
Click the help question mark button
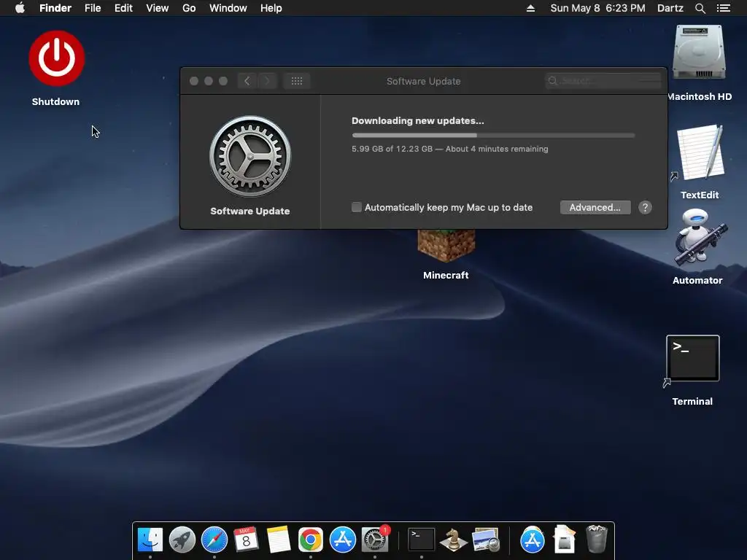(x=645, y=207)
